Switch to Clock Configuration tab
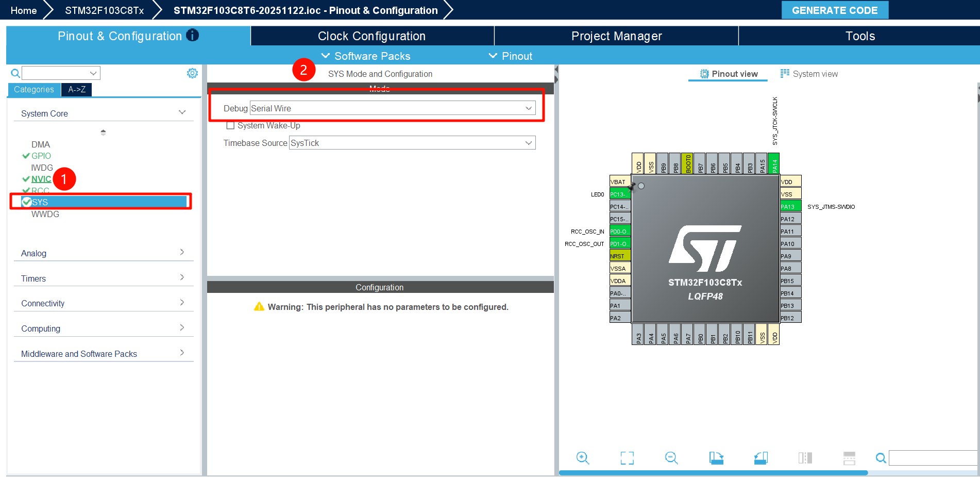 click(x=372, y=36)
